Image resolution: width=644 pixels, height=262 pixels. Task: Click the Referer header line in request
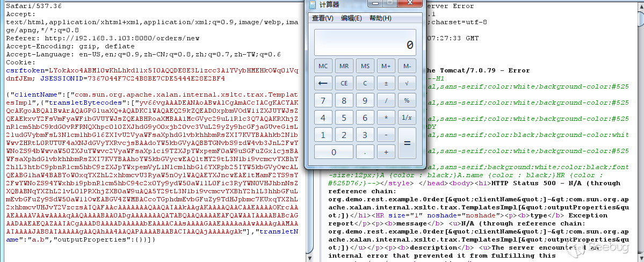tap(103, 38)
